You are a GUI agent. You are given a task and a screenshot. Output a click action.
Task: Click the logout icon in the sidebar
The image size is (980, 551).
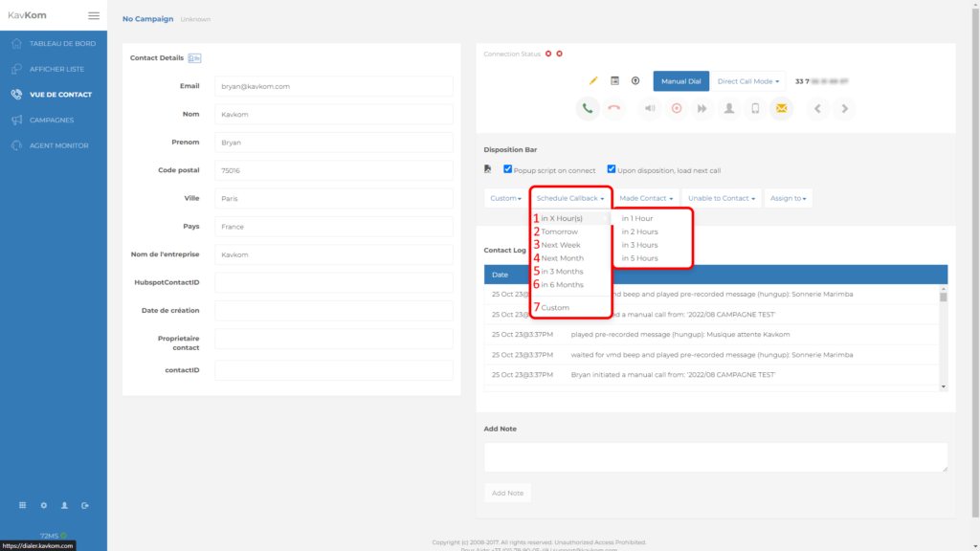pyautogui.click(x=85, y=505)
